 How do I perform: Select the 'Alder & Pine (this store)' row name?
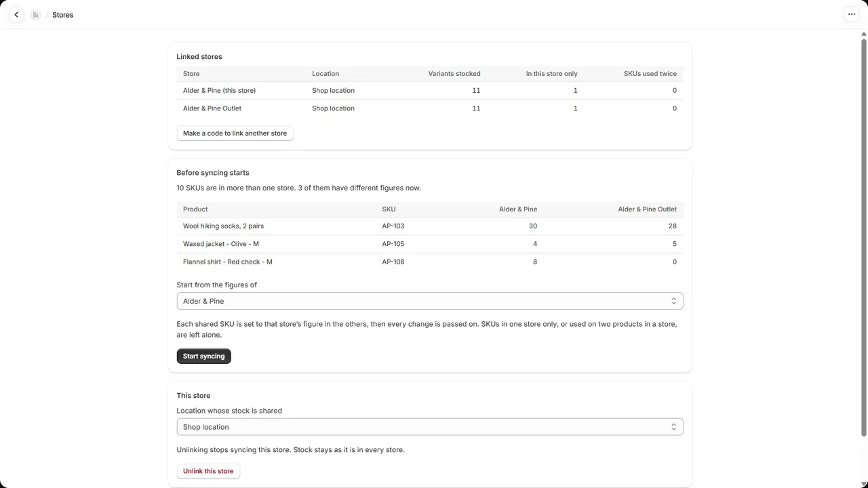point(219,91)
